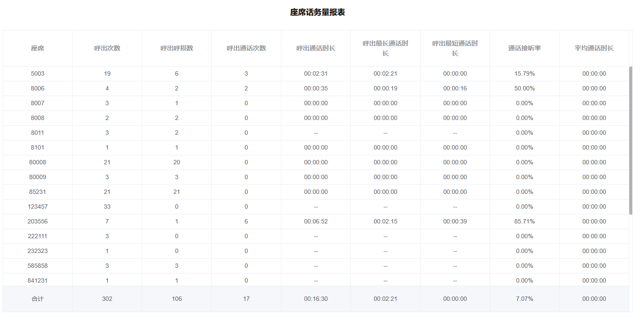
Task: Click the 呼出呼损数 value 6 for seat 5003
Action: pos(177,74)
